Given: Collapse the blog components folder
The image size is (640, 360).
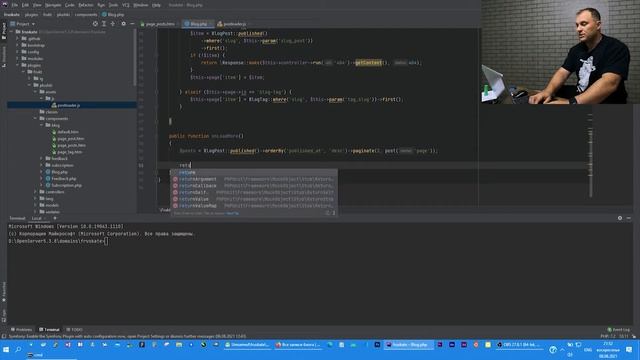Looking at the screenshot, I should [x=42, y=125].
